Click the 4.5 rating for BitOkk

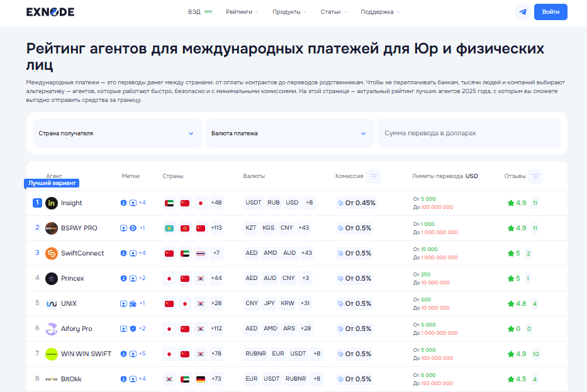point(521,379)
